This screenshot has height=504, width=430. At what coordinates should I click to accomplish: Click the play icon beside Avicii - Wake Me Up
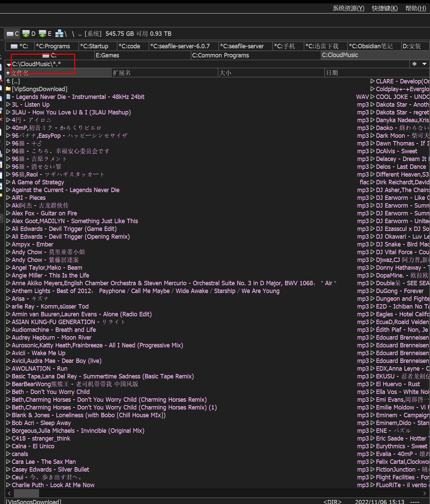pyautogui.click(x=8, y=353)
